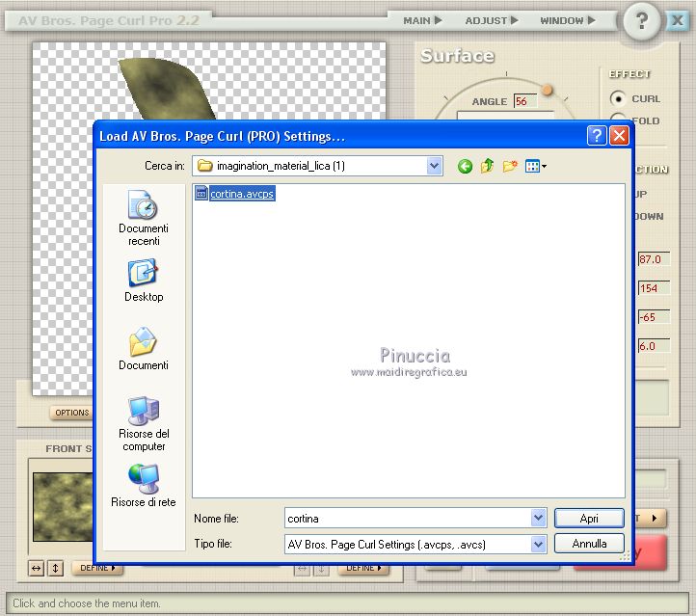The height and width of the screenshot is (616, 696).
Task: Close the Load Settings dialog
Action: 619,135
